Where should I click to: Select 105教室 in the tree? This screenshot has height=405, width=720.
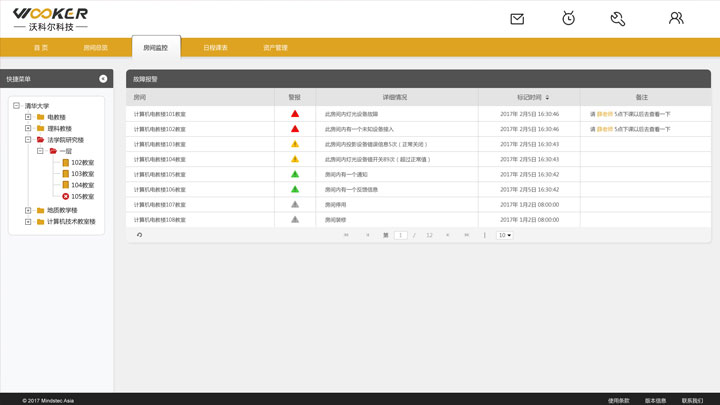click(x=82, y=197)
